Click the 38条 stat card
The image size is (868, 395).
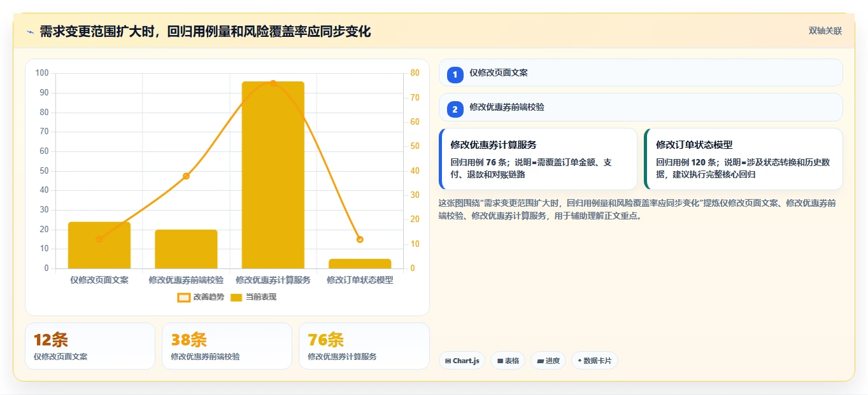coord(227,346)
